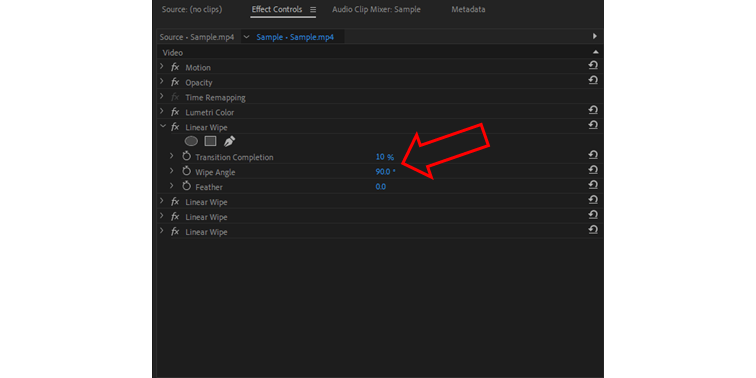Open the Effect Controls panel menu icon
This screenshot has width=756, height=378.
(313, 10)
